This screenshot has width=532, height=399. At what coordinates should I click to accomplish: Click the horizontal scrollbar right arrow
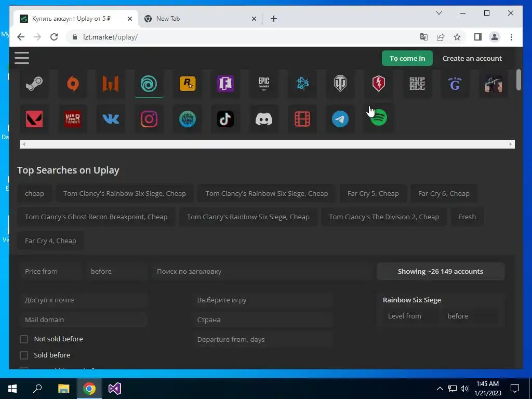click(511, 144)
